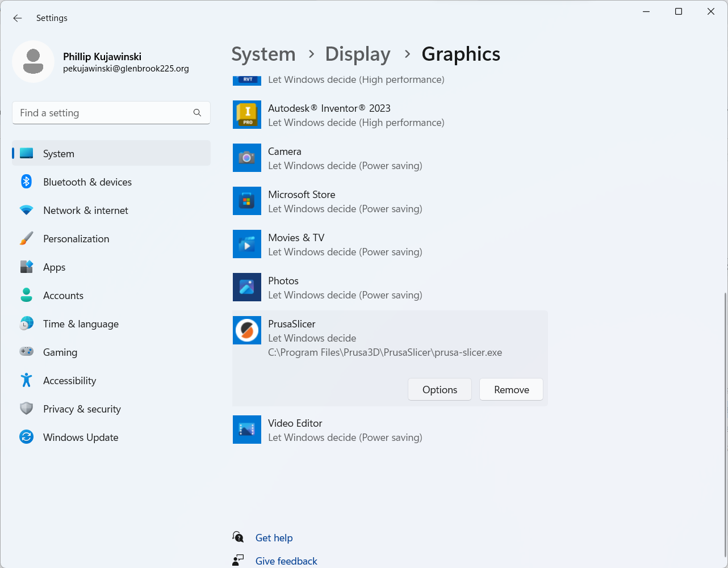Click the Network wifi icon in sidebar
This screenshot has width=728, height=568.
[27, 210]
